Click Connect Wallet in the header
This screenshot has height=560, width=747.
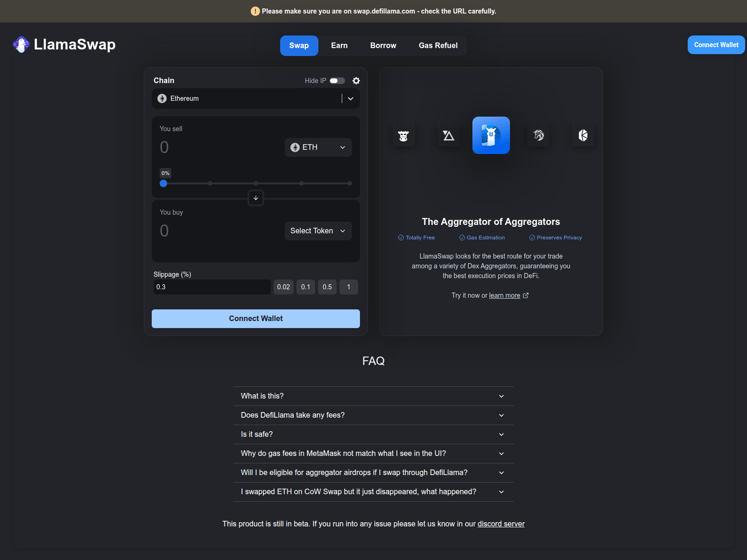click(x=716, y=45)
